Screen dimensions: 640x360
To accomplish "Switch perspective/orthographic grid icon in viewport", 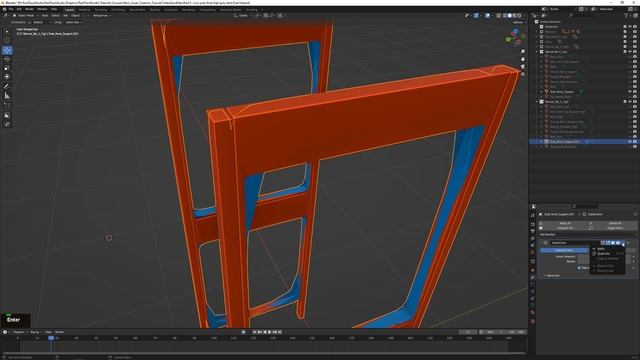I will coord(523,74).
